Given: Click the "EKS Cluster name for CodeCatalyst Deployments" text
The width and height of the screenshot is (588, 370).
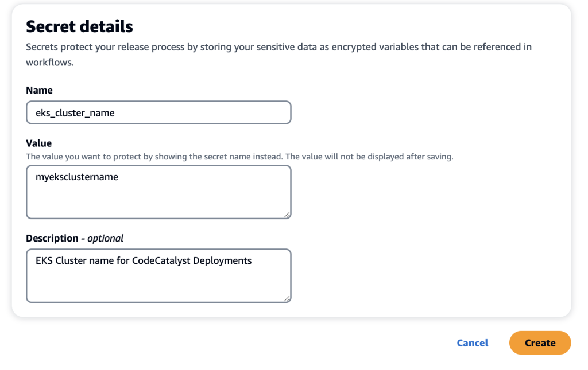Looking at the screenshot, I should click(144, 260).
